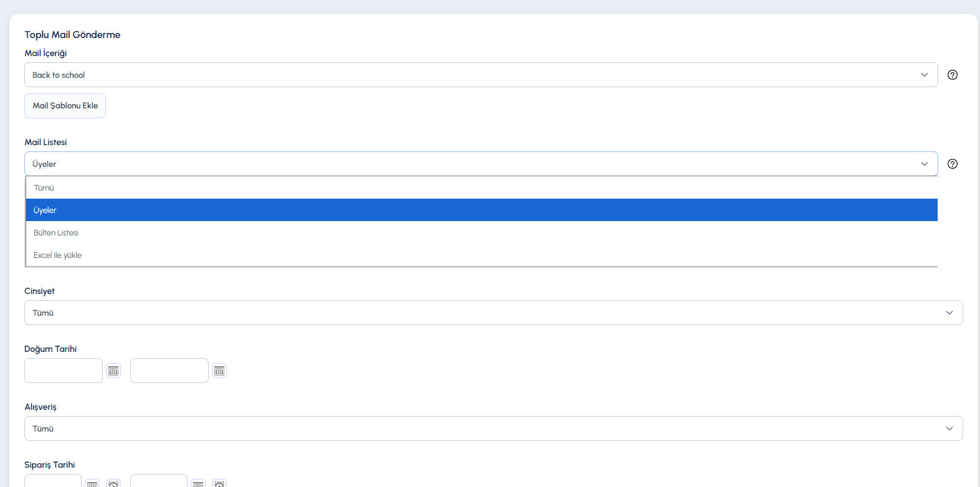Viewport: 980px width, 487px height.
Task: Open the Mail İçeriği dropdown showing Back to school
Action: coord(481,75)
